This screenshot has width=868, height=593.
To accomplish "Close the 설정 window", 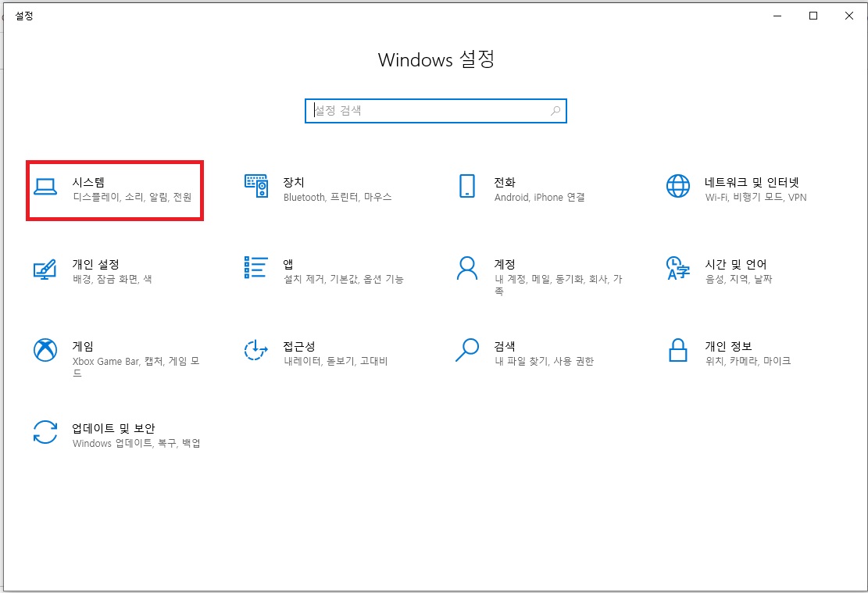I will (x=849, y=16).
